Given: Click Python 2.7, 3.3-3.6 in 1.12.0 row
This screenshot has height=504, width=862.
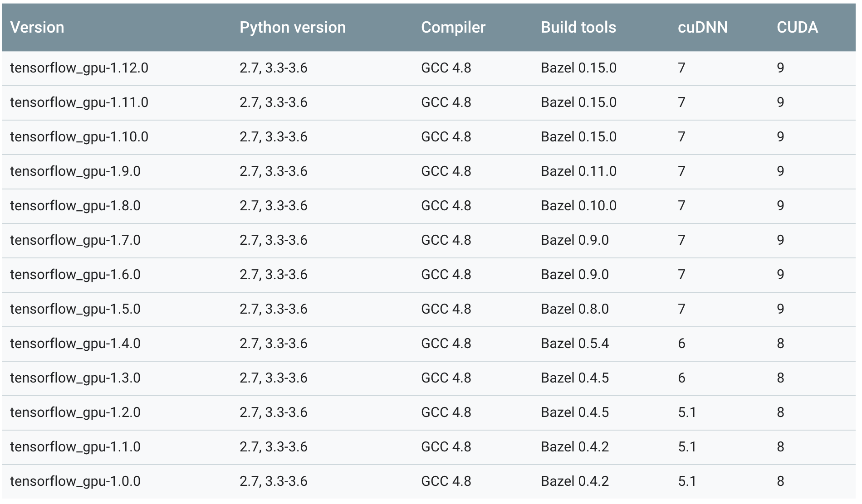Looking at the screenshot, I should [x=274, y=68].
